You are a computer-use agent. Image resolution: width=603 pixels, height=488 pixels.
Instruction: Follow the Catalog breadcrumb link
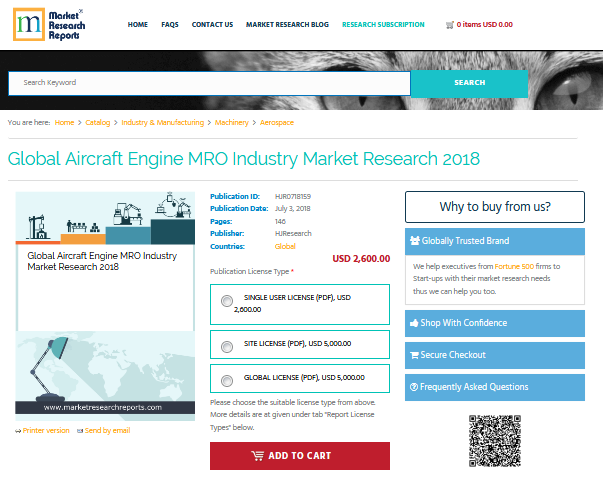tap(98, 123)
